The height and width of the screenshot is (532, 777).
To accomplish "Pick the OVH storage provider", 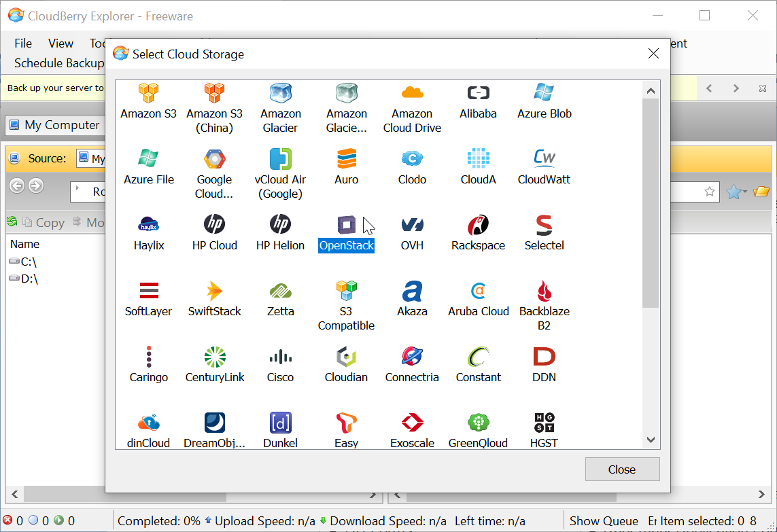I will point(412,225).
